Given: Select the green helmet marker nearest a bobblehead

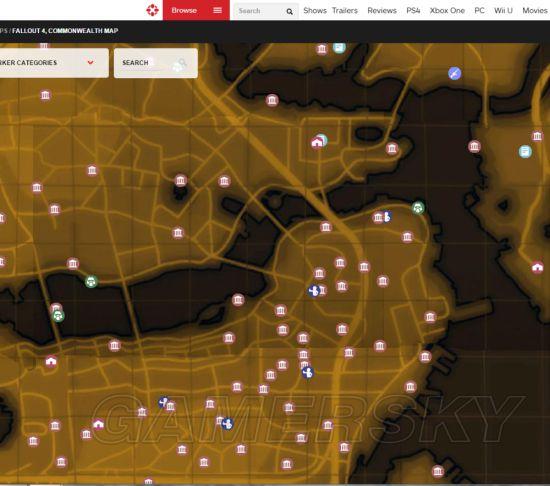Looking at the screenshot, I should [418, 208].
